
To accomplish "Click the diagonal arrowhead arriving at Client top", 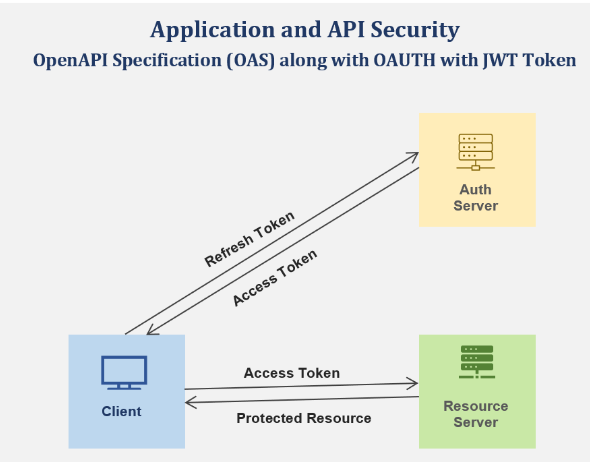I will coord(152,330).
